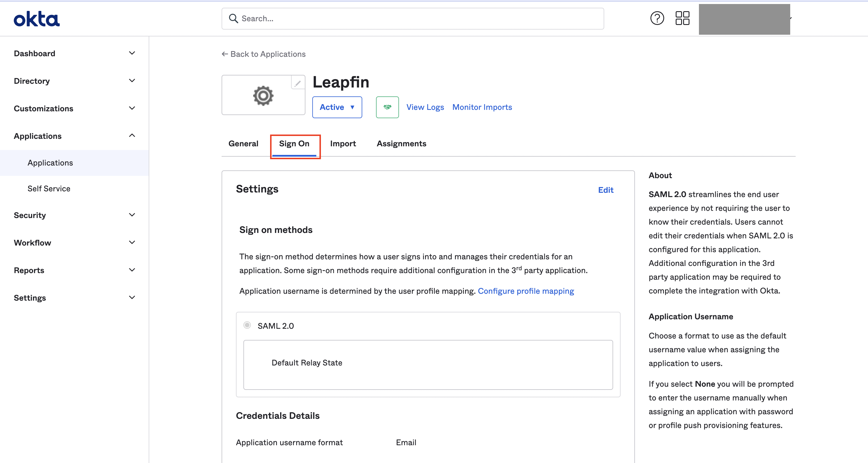Open the apps grid icon
Viewport: 868px width, 463px height.
click(682, 18)
